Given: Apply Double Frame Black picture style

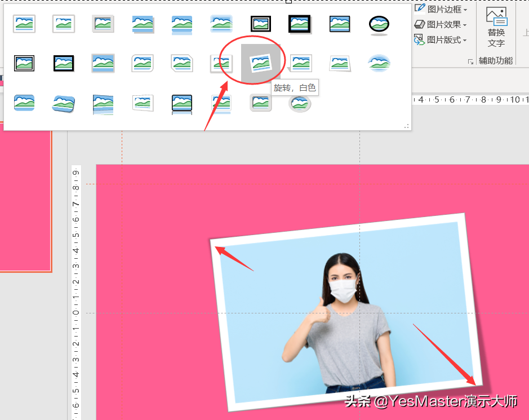Looking at the screenshot, I should tap(261, 24).
